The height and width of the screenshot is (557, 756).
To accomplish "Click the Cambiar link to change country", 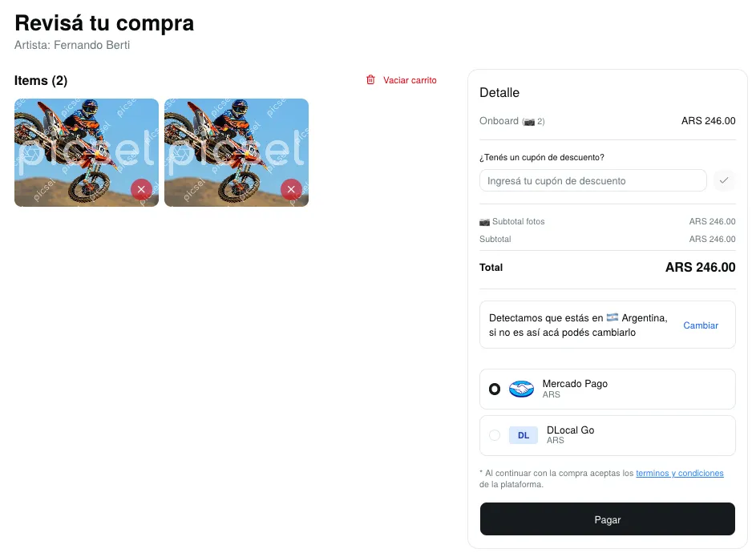I will (701, 325).
